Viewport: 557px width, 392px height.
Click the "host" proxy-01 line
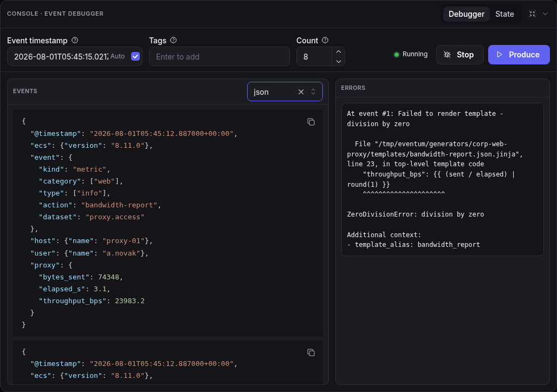point(91,241)
